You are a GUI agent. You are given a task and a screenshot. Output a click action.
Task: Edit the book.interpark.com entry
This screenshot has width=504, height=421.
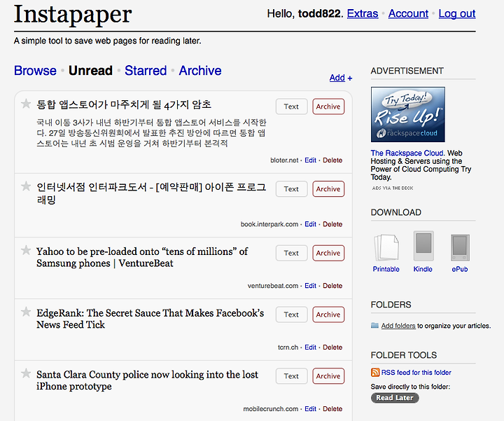[x=310, y=224]
